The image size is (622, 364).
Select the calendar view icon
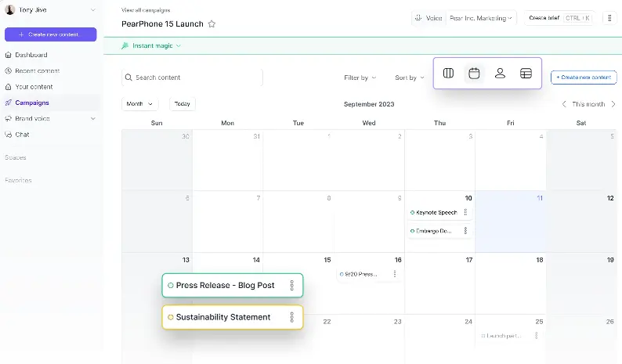(474, 74)
